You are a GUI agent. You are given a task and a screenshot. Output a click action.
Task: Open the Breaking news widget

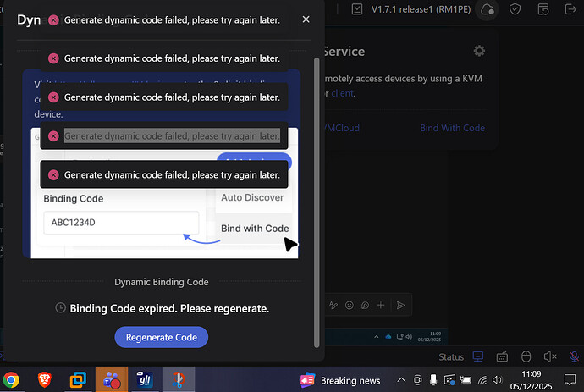pos(341,380)
